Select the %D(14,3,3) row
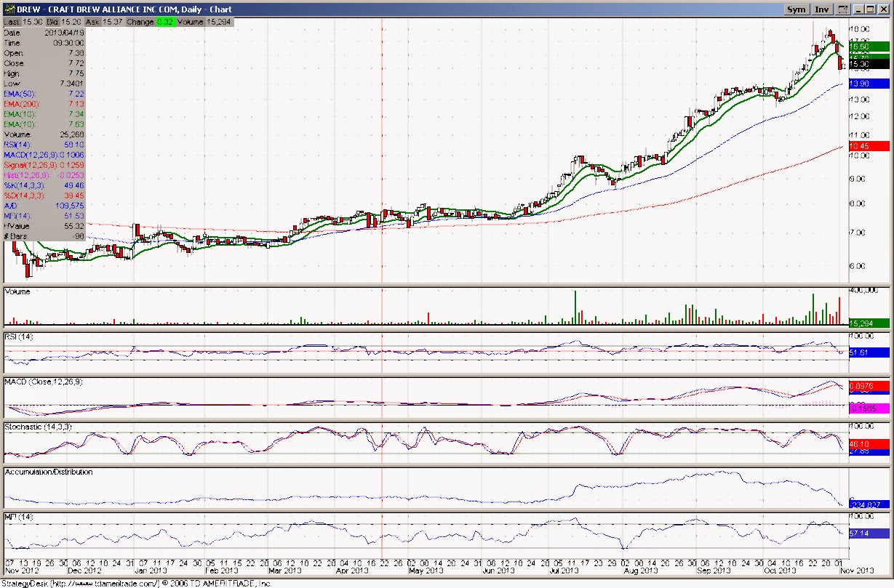 44,195
